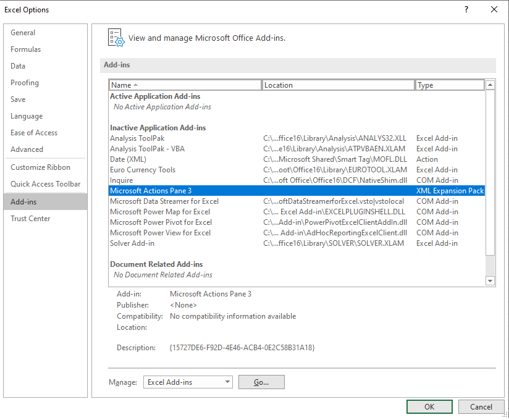Click the SOLVER.XLAM location path

334,243
